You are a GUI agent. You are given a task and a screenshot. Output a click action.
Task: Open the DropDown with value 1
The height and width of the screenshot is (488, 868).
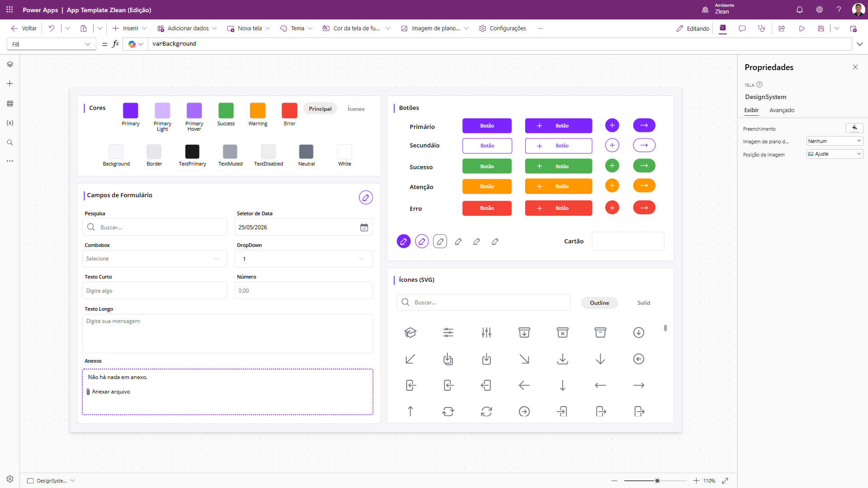coord(304,259)
